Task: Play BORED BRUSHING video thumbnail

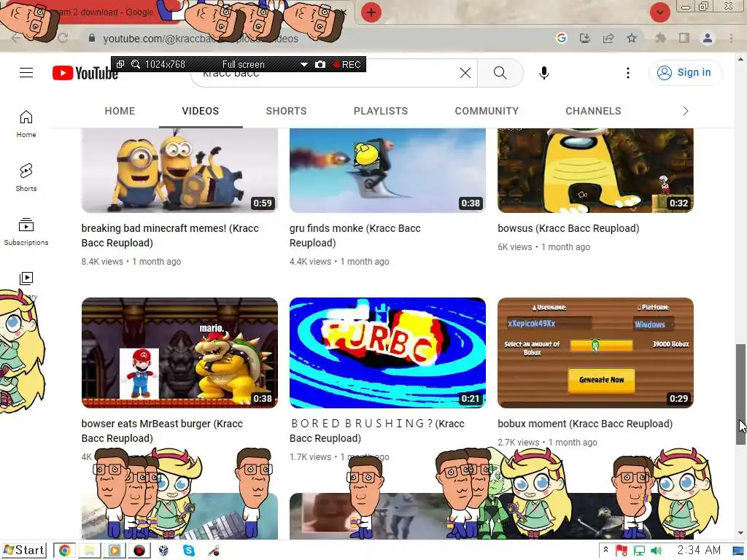Action: [x=387, y=353]
